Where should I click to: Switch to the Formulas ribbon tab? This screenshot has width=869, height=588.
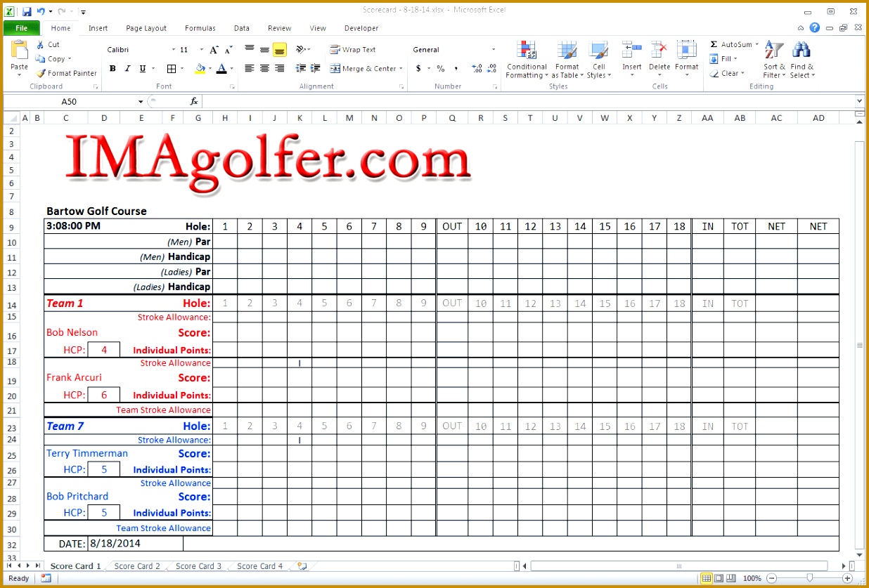click(x=200, y=28)
